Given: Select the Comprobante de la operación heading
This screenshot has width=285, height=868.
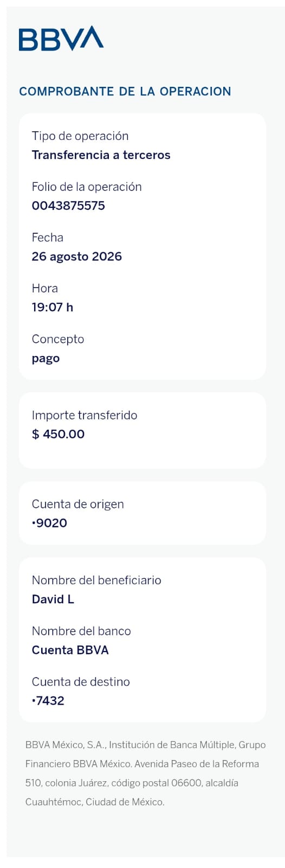Looking at the screenshot, I should click(x=125, y=91).
